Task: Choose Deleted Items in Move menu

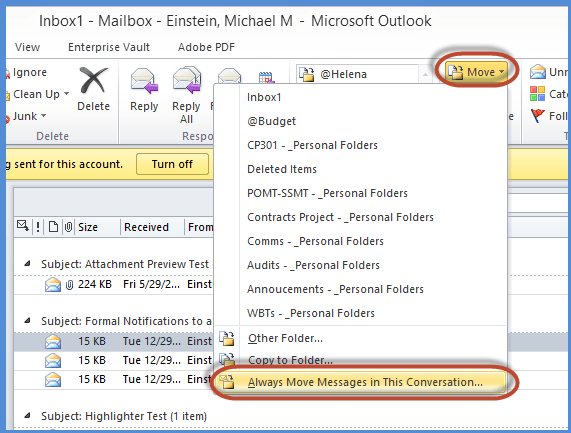Action: pyautogui.click(x=361, y=169)
